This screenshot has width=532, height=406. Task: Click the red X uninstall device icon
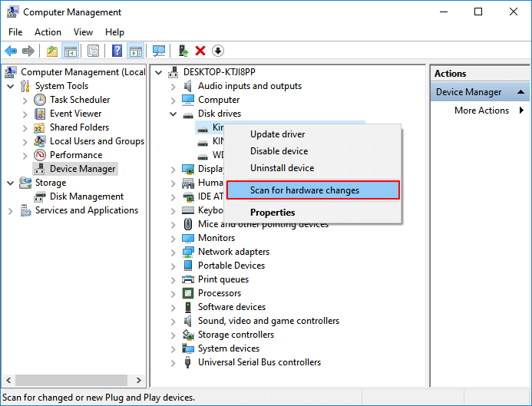point(200,51)
